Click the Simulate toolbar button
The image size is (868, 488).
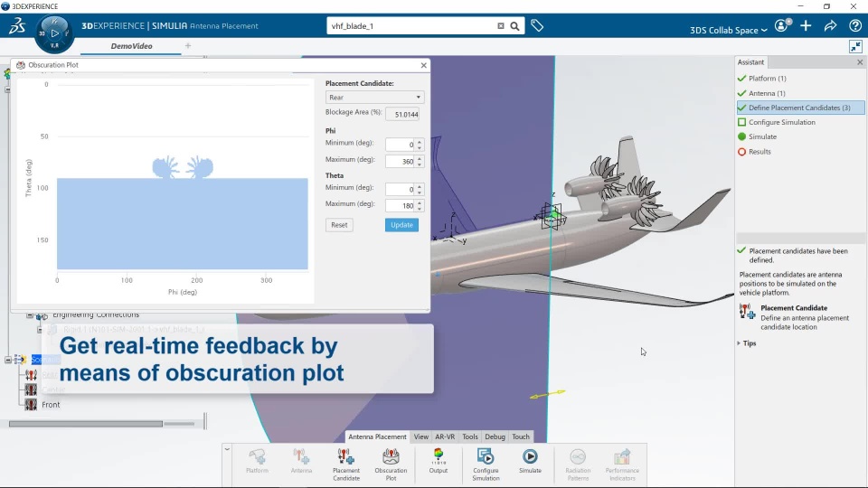pos(530,461)
